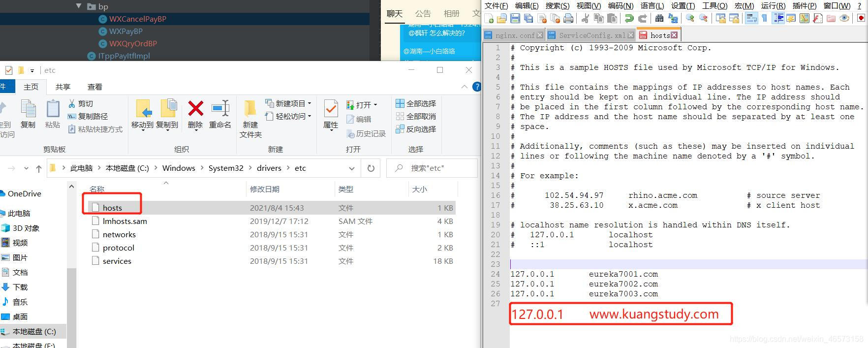This screenshot has width=868, height=348.
Task: Open recent locations dropdown beside back arrows
Action: pos(26,168)
